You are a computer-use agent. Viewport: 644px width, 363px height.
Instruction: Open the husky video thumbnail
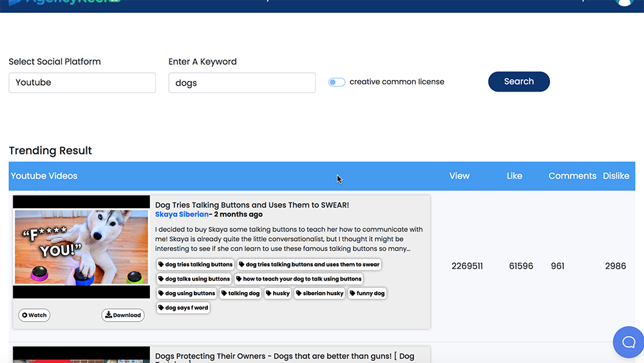(x=81, y=247)
